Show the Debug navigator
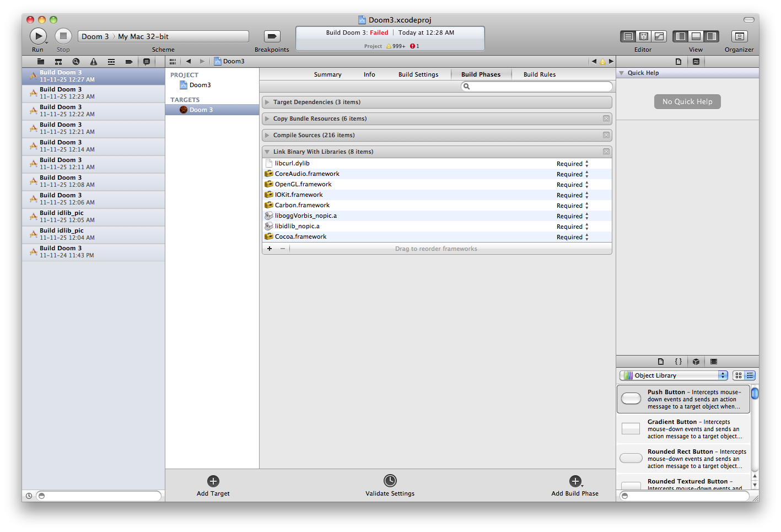Image resolution: width=781 pixels, height=532 pixels. [x=111, y=62]
